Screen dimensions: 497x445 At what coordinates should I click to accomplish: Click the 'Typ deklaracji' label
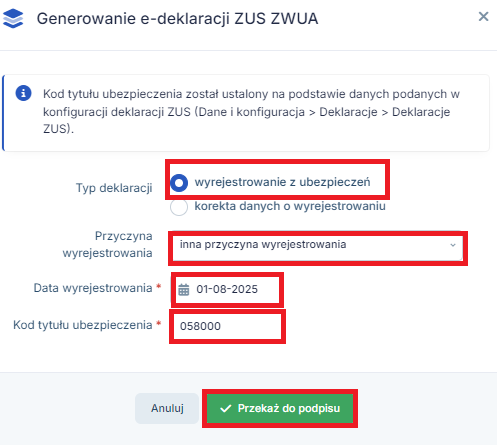pos(114,188)
